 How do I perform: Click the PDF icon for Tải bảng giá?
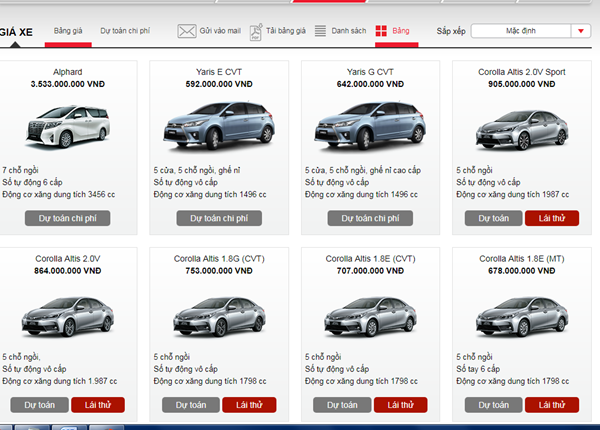pyautogui.click(x=256, y=32)
